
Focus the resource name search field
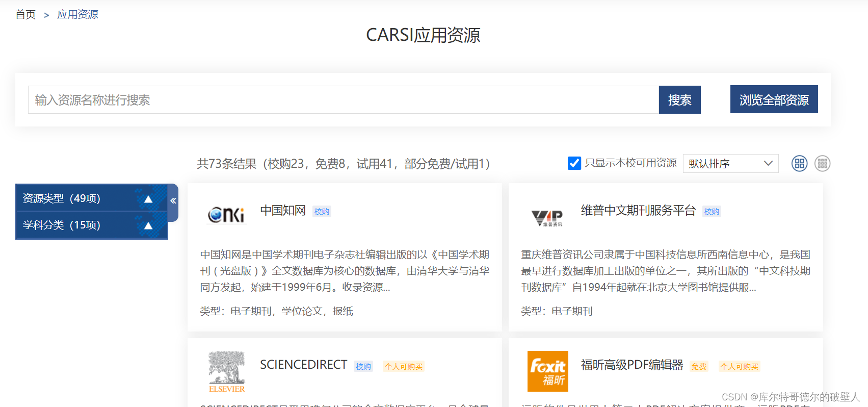coord(344,99)
